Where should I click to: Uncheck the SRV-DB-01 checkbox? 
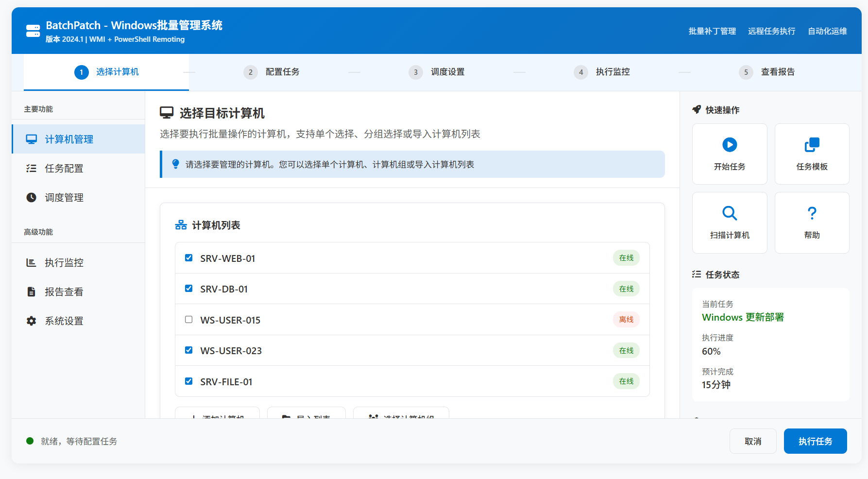[x=189, y=289]
